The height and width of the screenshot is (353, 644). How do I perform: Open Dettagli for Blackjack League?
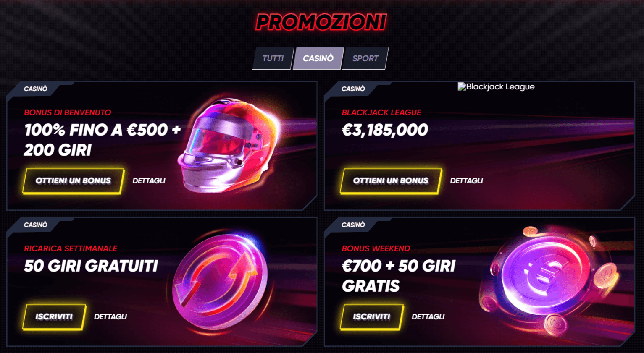pyautogui.click(x=466, y=181)
